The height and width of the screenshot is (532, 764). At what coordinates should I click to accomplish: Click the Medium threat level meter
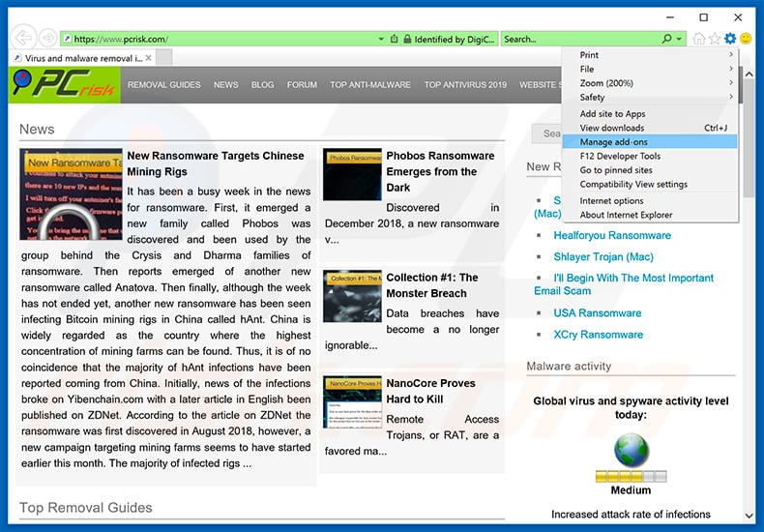click(x=631, y=476)
